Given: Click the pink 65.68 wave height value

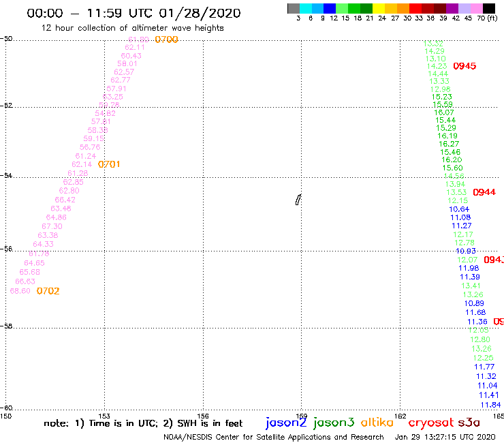Looking at the screenshot, I should point(29,272).
